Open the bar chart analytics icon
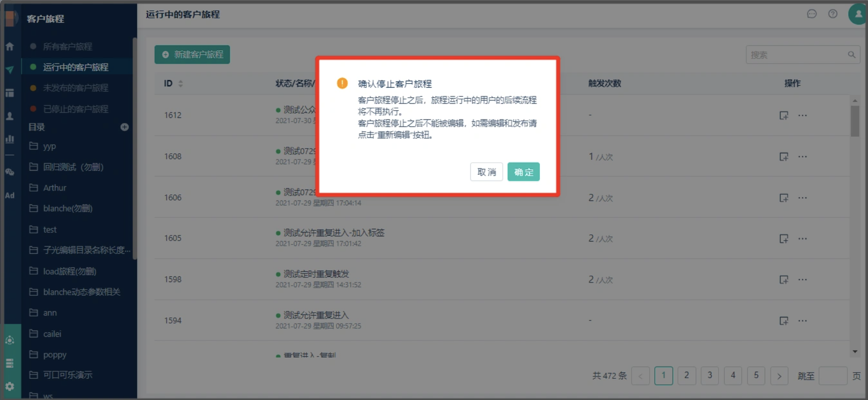 click(x=9, y=139)
